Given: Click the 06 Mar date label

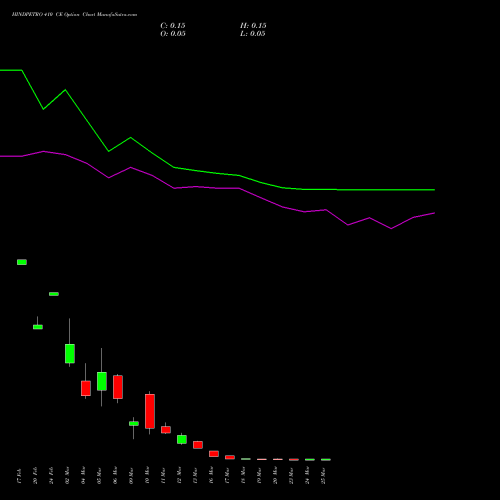Looking at the screenshot, I should 115,476.
